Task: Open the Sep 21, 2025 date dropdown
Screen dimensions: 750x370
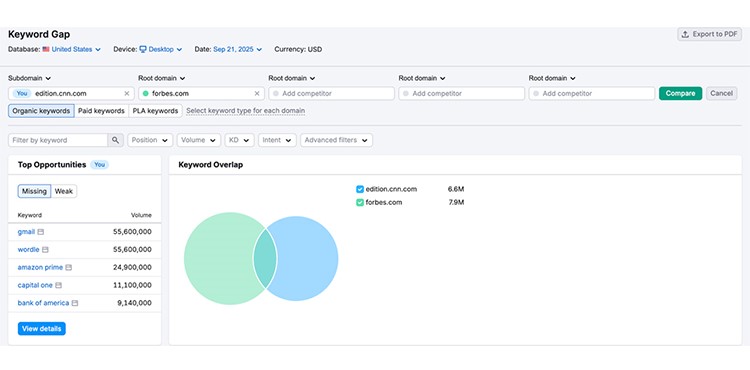Action: click(238, 49)
